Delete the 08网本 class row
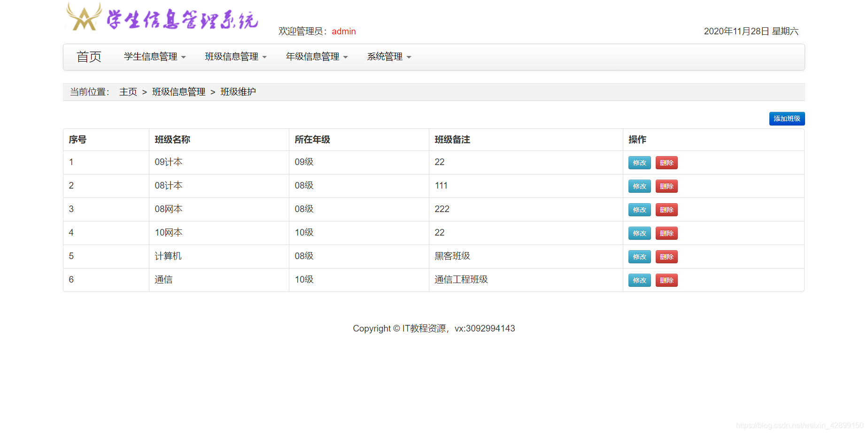 [666, 210]
